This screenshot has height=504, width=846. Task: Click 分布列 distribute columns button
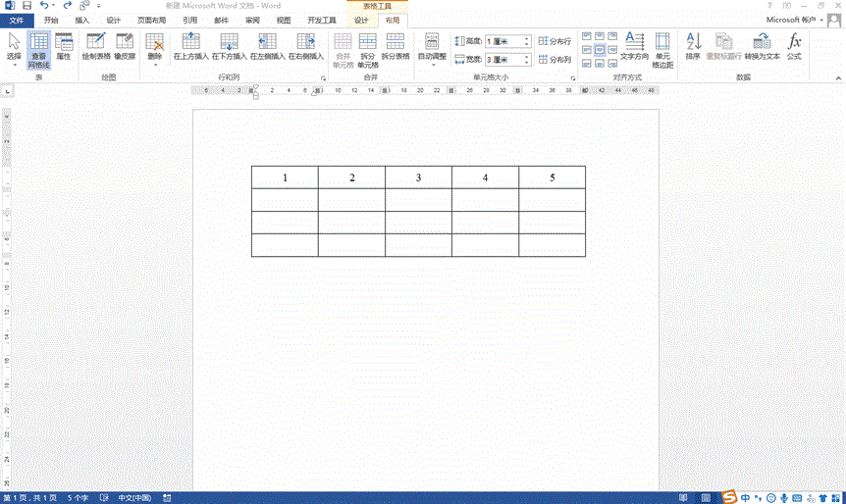[x=555, y=59]
